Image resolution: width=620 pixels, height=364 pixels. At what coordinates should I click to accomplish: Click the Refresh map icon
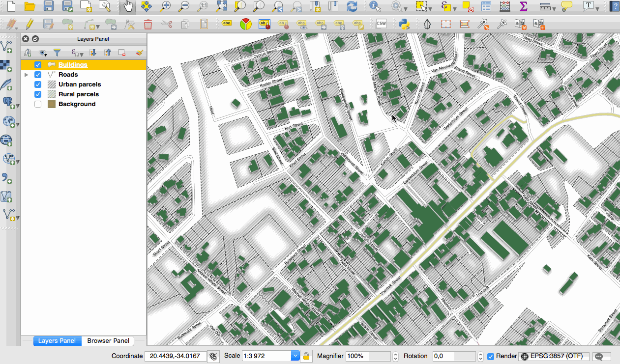tap(352, 6)
